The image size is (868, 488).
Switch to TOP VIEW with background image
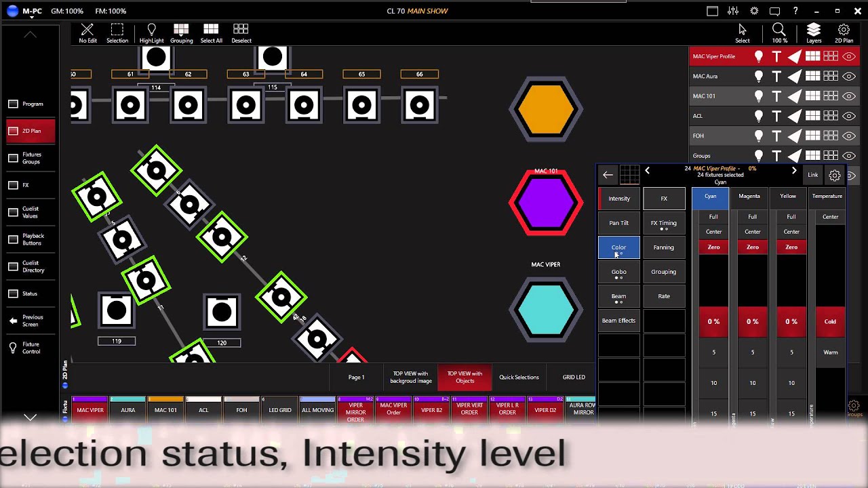click(412, 377)
